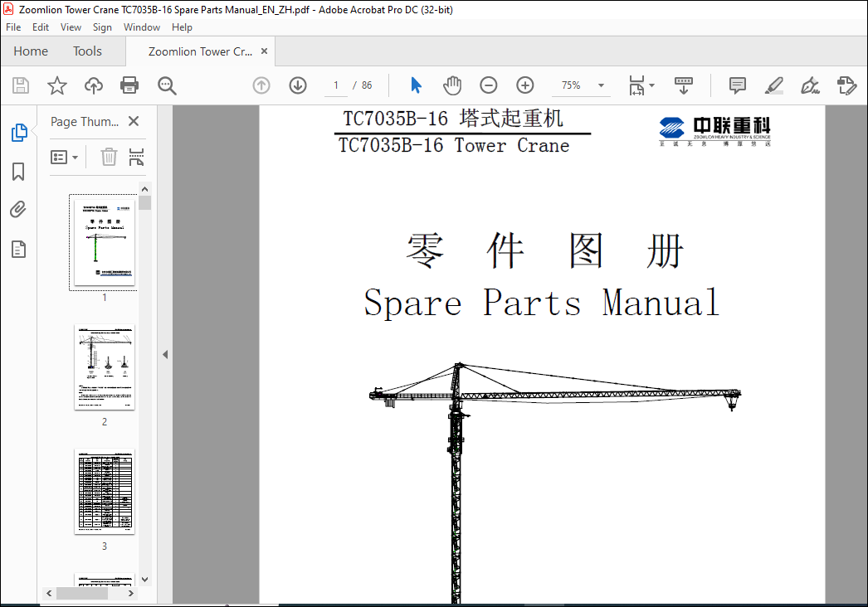
Task: Go to next page arrow
Action: [x=298, y=85]
